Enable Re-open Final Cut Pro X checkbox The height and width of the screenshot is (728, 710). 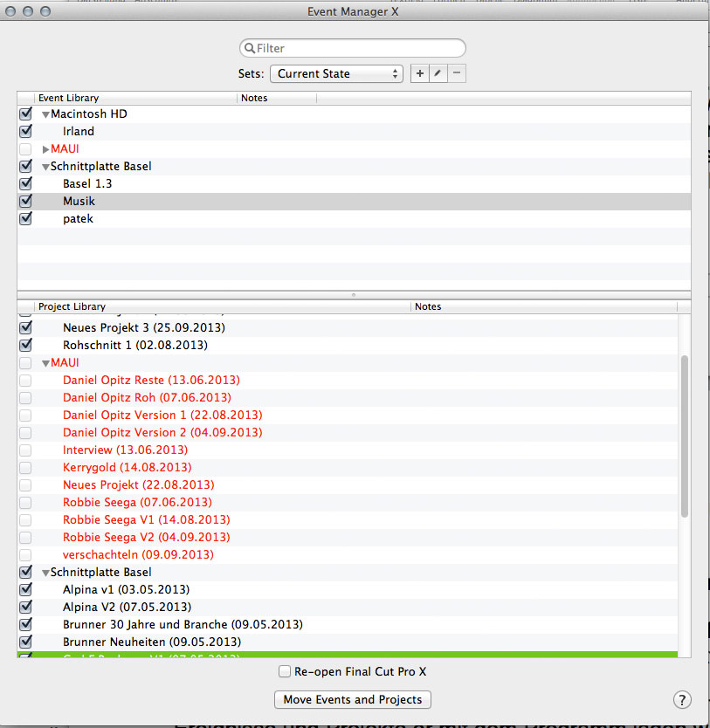(285, 672)
